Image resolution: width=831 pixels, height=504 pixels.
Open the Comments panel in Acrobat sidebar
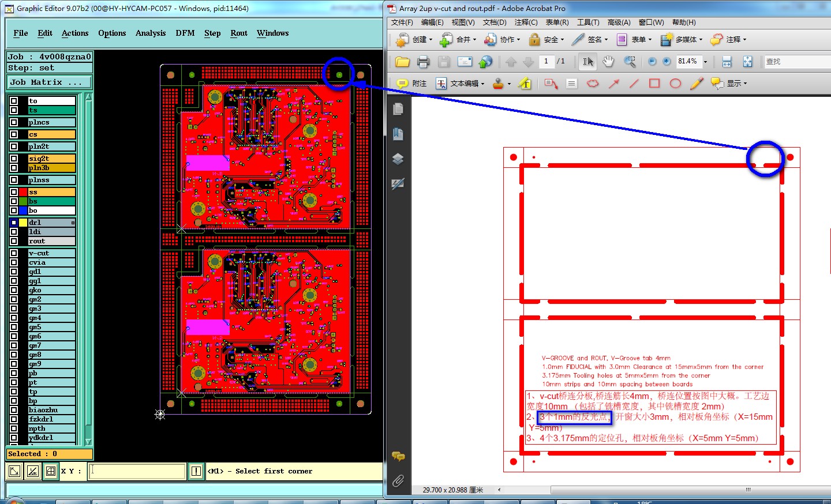pos(398,456)
